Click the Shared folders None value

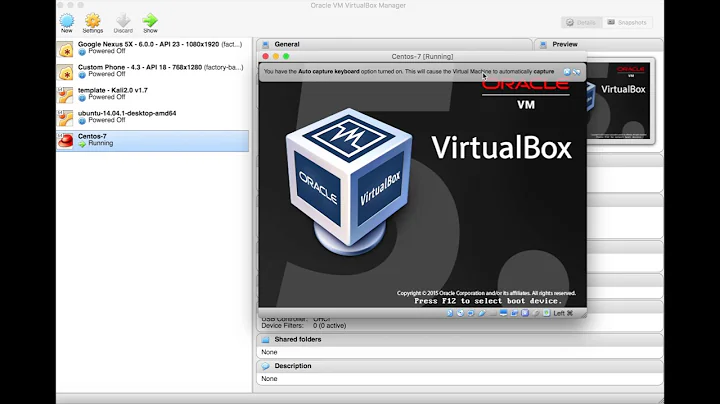click(269, 352)
